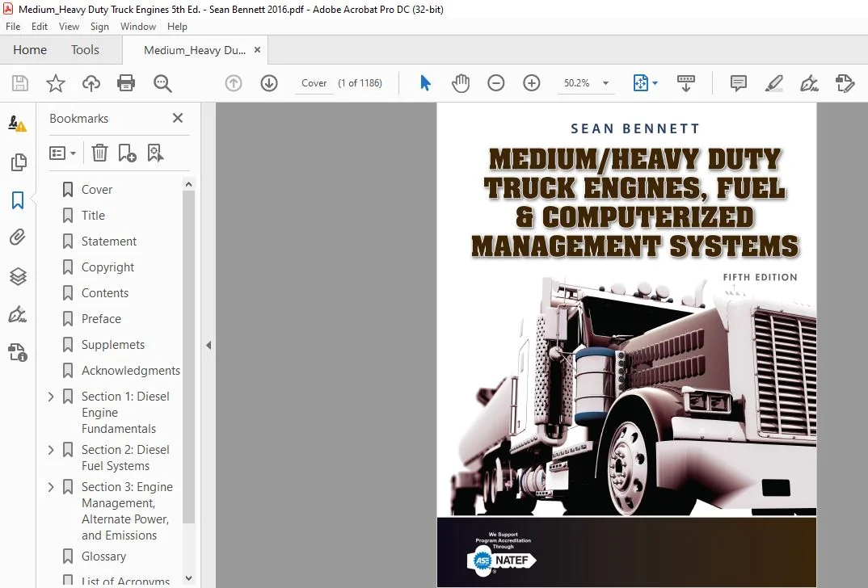
Task: Open the View menu
Action: point(70,27)
